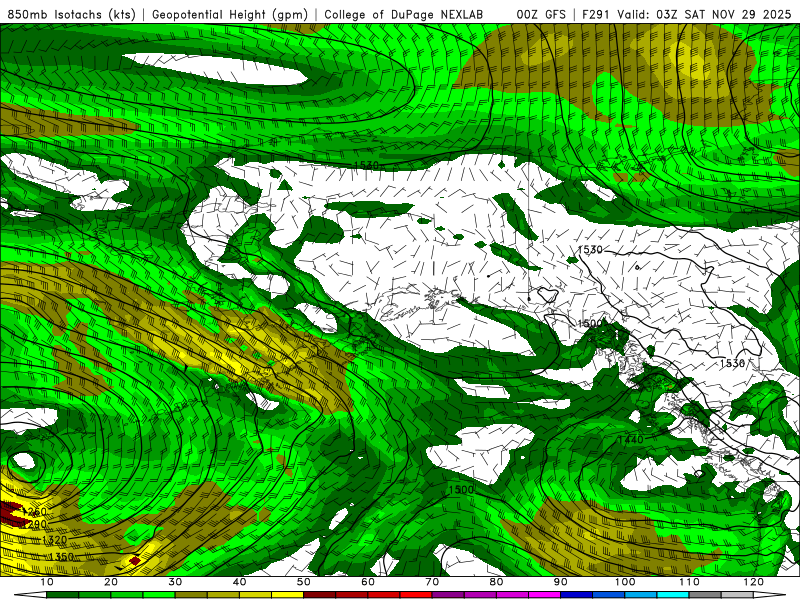
Task: Click the olive 30–35 kt legend swatch
Action: (191, 595)
